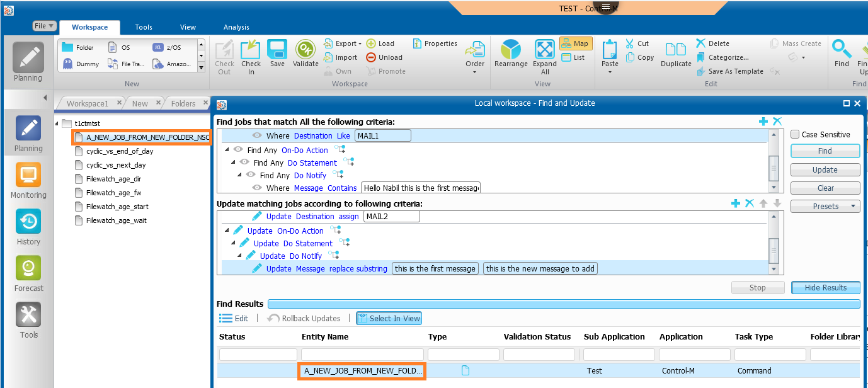Select the Dummy job type
The height and width of the screenshot is (388, 868).
pyautogui.click(x=81, y=64)
